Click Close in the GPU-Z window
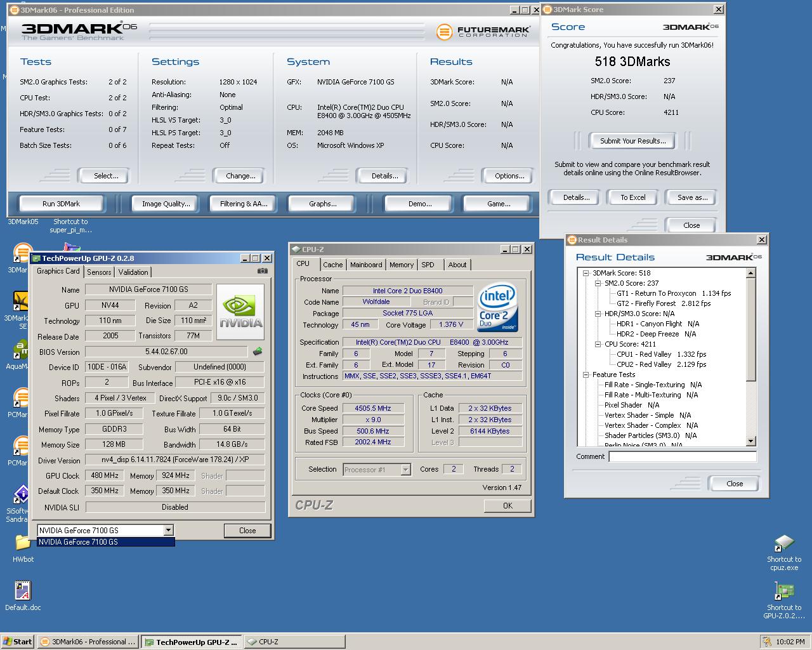The height and width of the screenshot is (650, 812). click(x=247, y=531)
